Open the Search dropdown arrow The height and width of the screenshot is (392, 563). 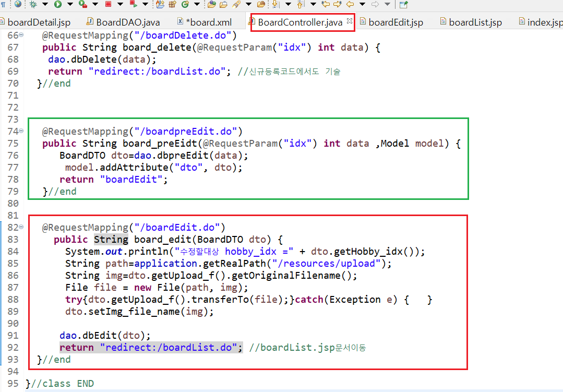[248, 4]
